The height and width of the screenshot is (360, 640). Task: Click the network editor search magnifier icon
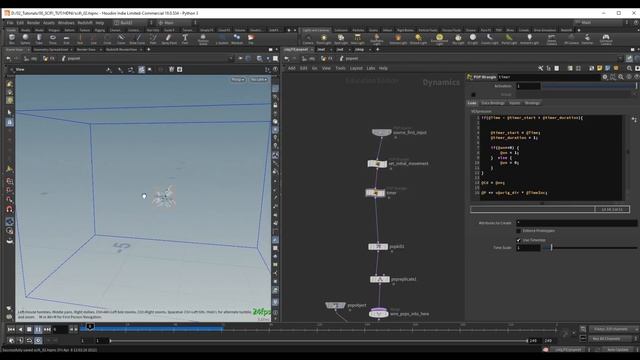point(629,68)
